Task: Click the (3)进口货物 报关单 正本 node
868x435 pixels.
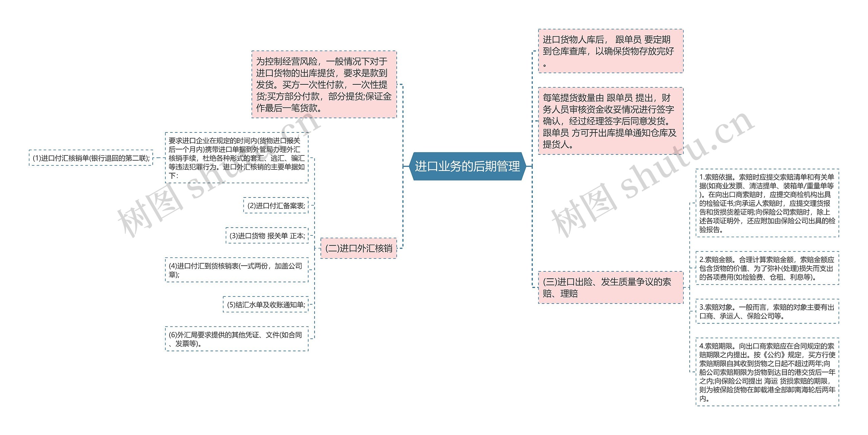Action: [x=267, y=236]
